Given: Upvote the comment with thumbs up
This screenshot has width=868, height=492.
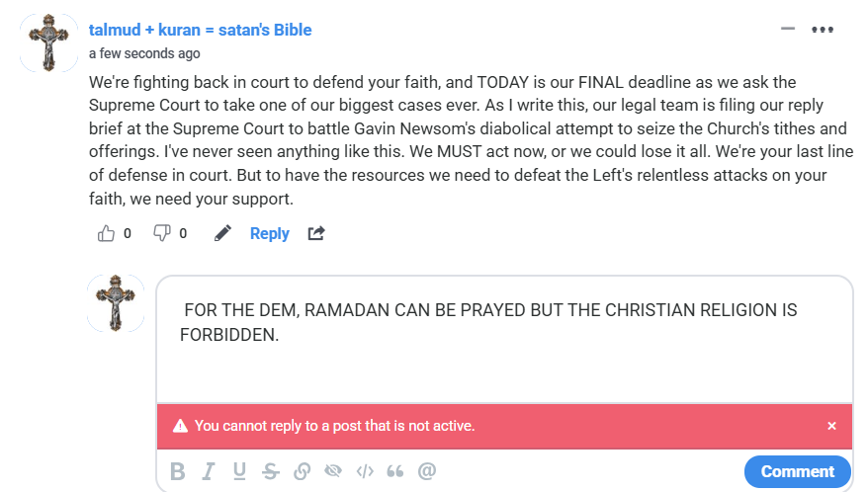Looking at the screenshot, I should click(107, 233).
